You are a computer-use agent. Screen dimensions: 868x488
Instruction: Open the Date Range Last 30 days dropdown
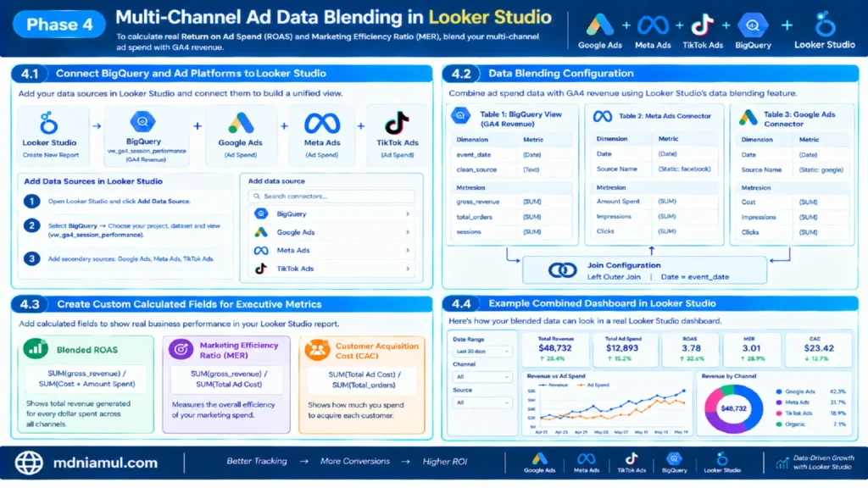[x=481, y=352]
